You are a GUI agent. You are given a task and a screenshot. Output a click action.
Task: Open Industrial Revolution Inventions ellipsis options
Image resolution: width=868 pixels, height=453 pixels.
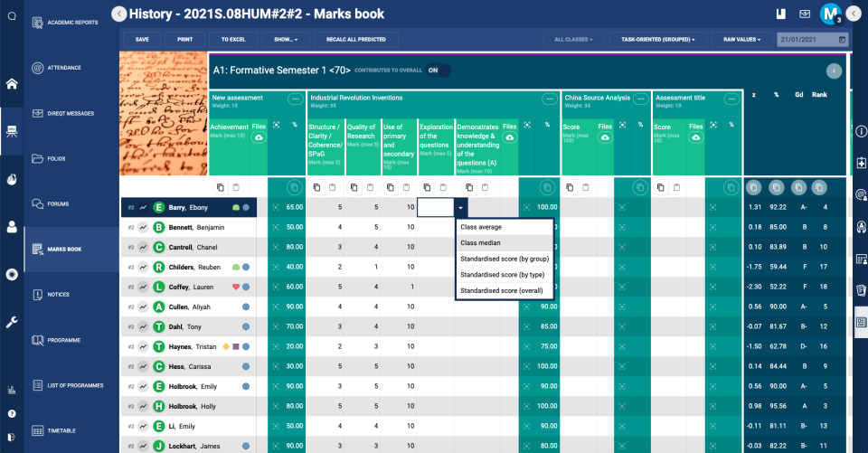click(x=549, y=99)
